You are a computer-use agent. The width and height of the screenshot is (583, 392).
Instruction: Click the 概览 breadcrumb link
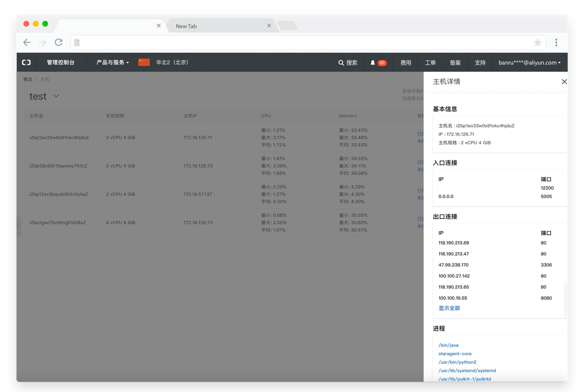[x=28, y=79]
